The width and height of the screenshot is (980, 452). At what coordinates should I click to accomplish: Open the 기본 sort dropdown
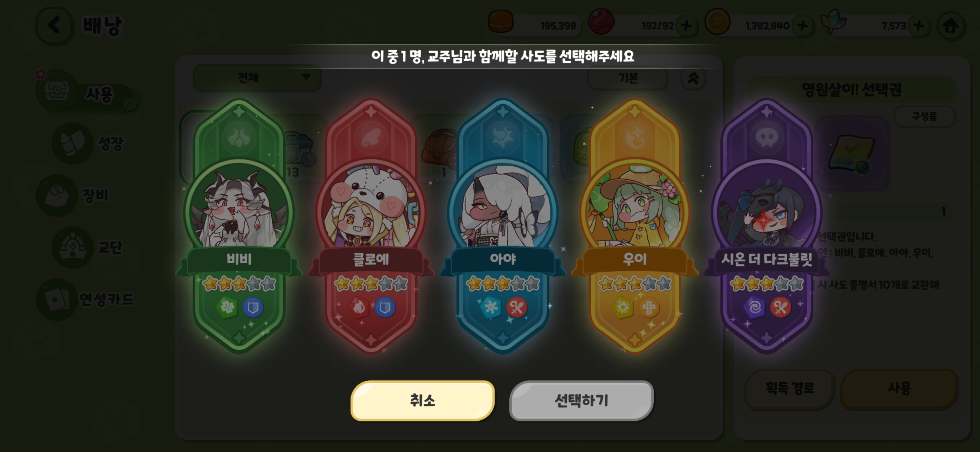(x=628, y=78)
